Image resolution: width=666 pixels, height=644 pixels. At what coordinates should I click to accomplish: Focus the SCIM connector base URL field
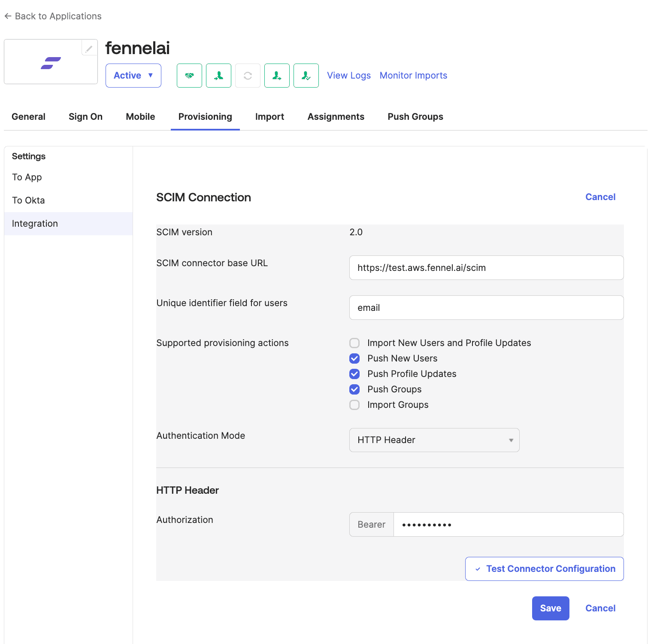(x=486, y=268)
